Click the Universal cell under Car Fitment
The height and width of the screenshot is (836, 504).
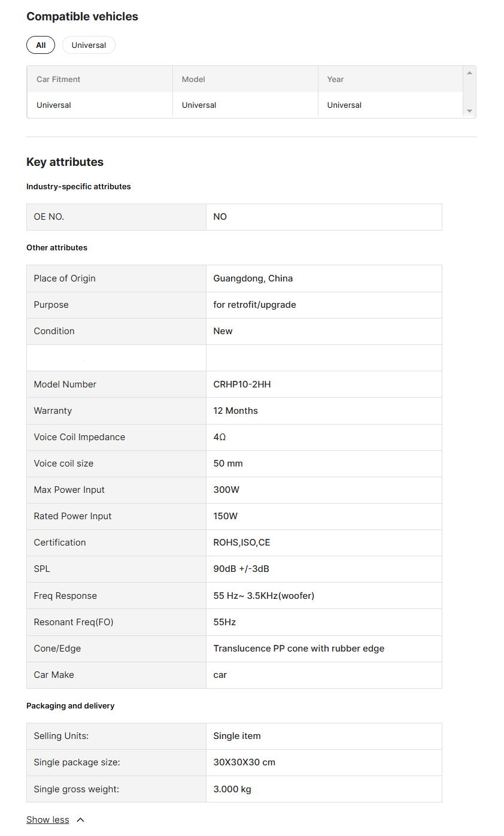point(54,105)
